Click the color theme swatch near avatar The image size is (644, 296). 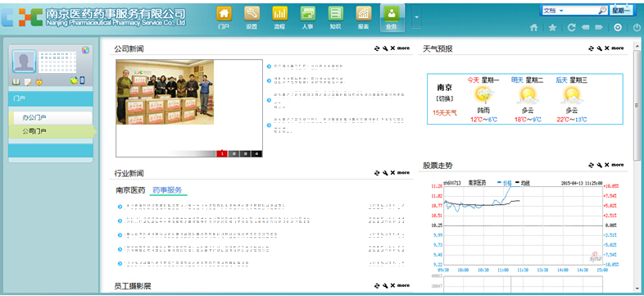point(85,50)
